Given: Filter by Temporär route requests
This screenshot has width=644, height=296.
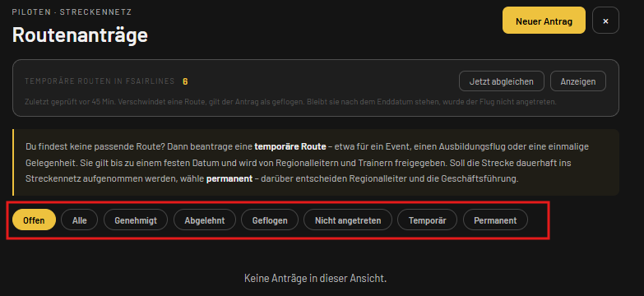Looking at the screenshot, I should pyautogui.click(x=427, y=220).
